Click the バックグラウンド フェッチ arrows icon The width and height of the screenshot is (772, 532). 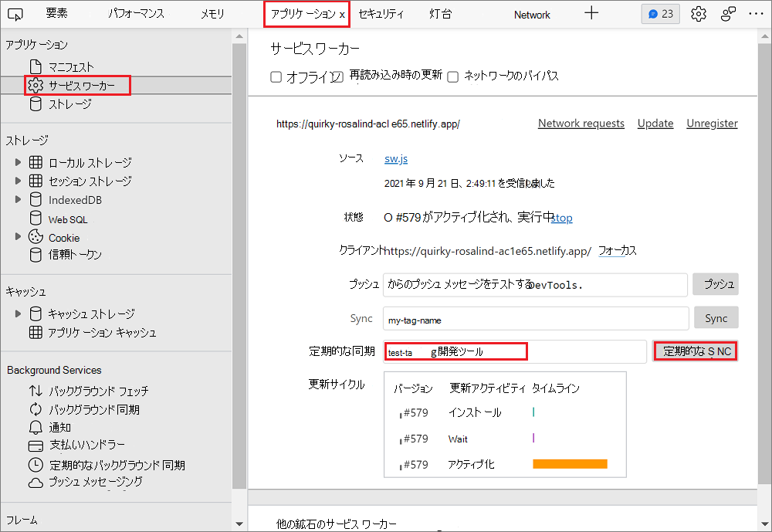click(36, 391)
